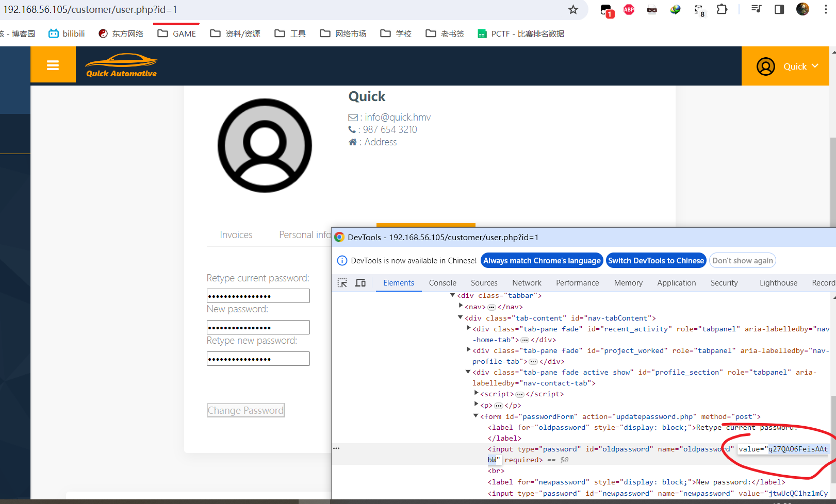Collapse the tabbar div node
Screen dimensions: 836x504
[452, 295]
